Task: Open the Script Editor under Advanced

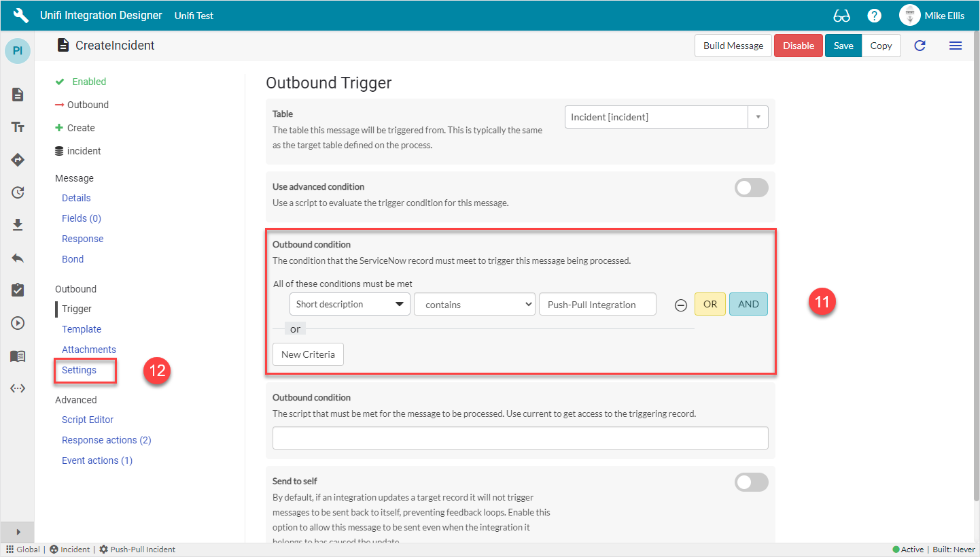Action: pyautogui.click(x=87, y=420)
